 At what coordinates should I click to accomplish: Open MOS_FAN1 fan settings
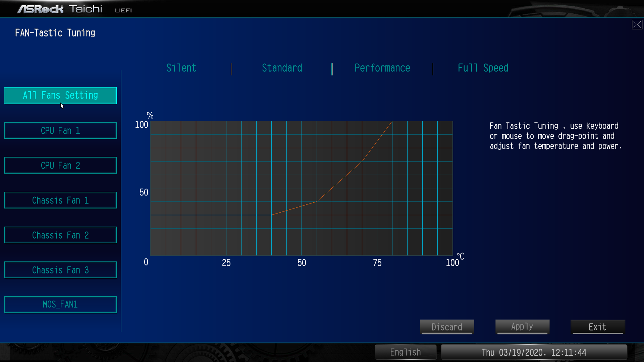[60, 304]
